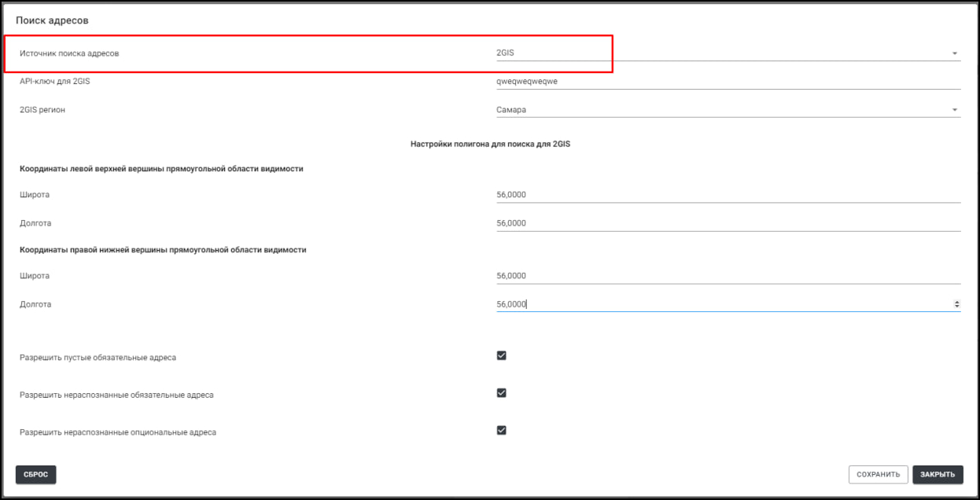The height and width of the screenshot is (500, 980).
Task: Click the 2GIS value in source field
Action: pos(505,53)
